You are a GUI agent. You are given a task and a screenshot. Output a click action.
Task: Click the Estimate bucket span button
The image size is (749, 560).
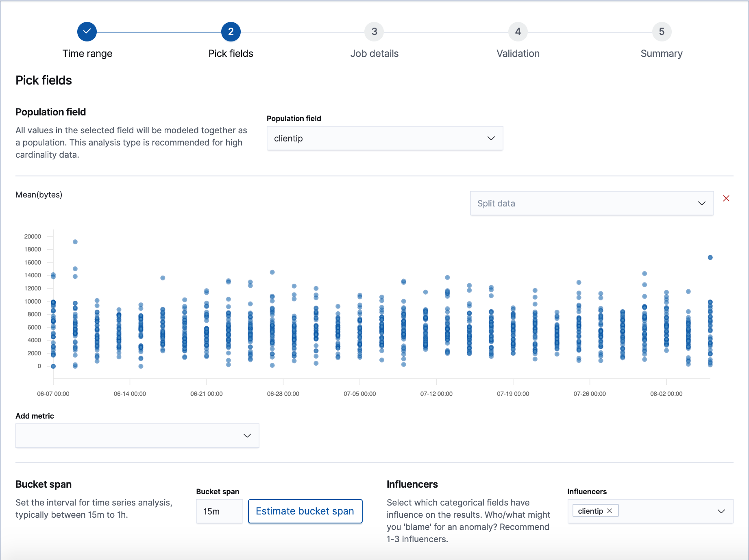[305, 511]
